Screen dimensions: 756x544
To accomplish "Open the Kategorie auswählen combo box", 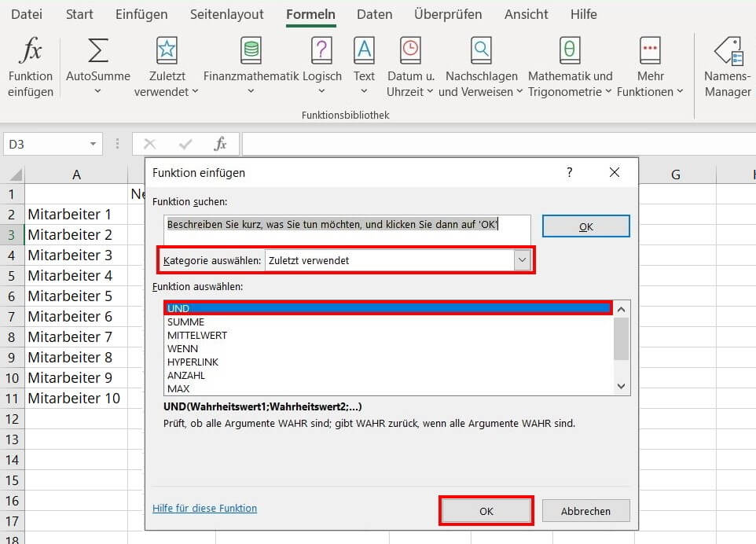I will click(x=398, y=260).
